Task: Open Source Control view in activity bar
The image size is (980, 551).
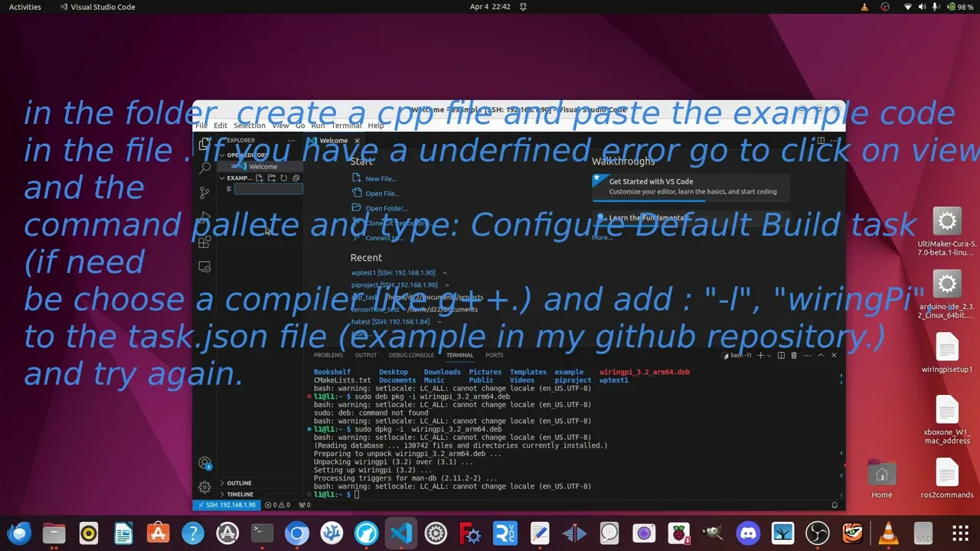Action: click(204, 192)
